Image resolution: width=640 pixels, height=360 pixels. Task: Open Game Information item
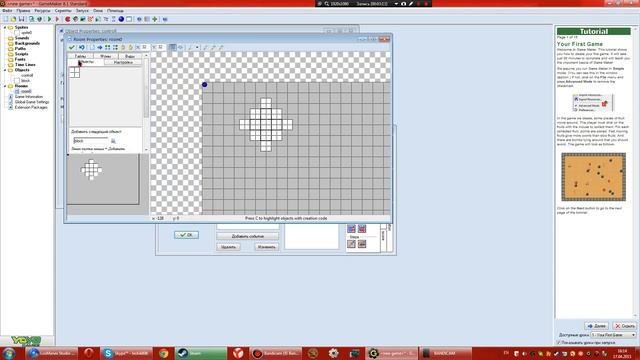point(29,97)
